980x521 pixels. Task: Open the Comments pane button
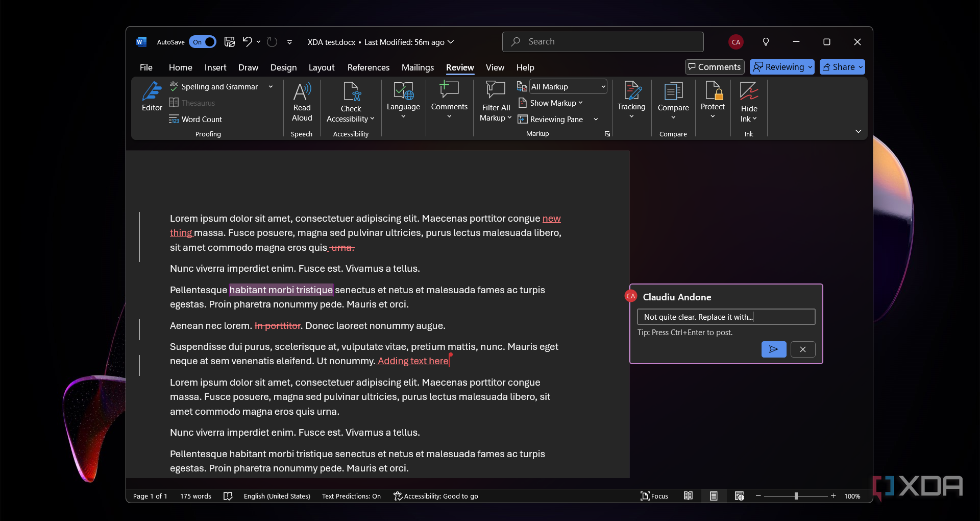click(x=715, y=67)
